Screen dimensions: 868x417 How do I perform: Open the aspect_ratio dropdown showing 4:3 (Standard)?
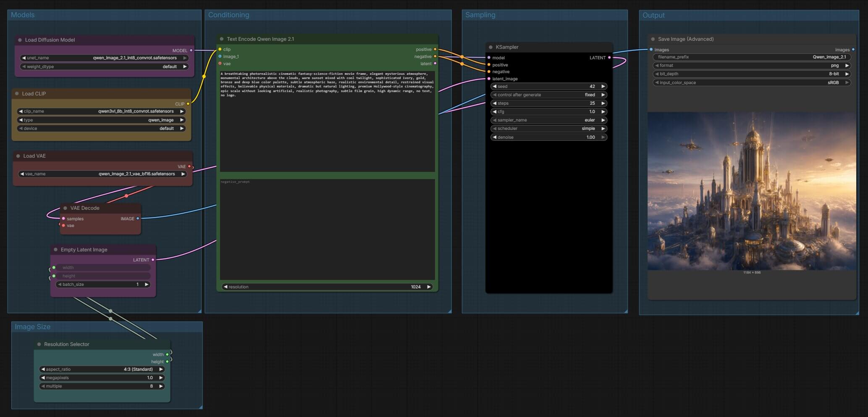tap(102, 369)
